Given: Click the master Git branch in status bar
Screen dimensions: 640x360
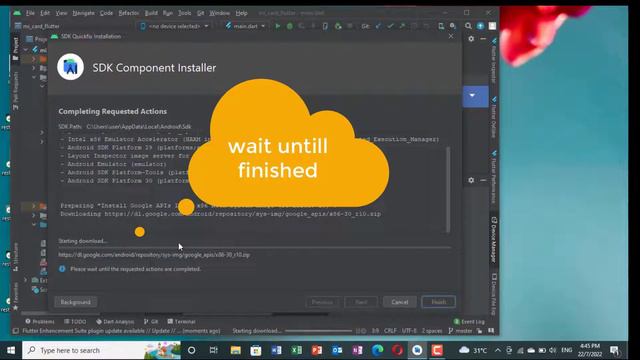Looking at the screenshot, I should (460, 331).
